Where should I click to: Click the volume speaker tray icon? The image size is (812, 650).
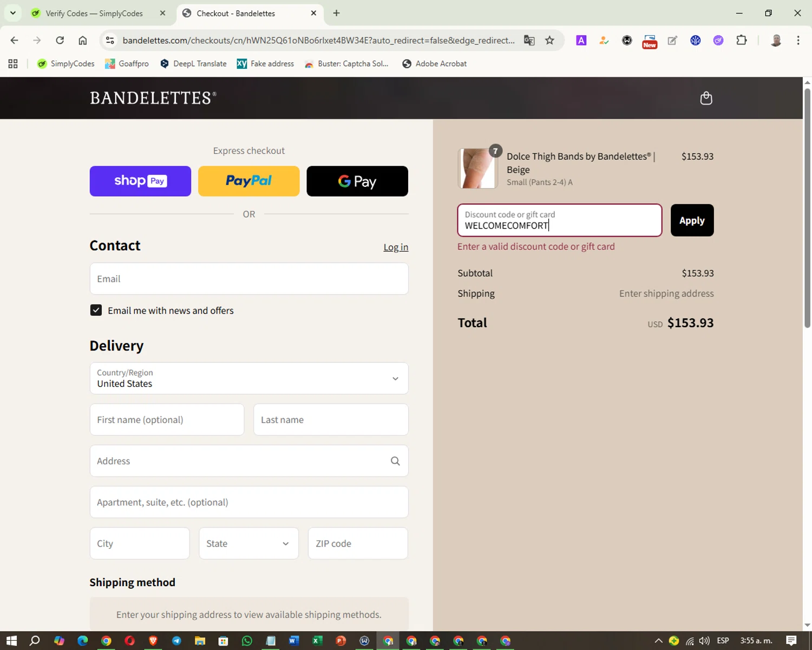704,641
